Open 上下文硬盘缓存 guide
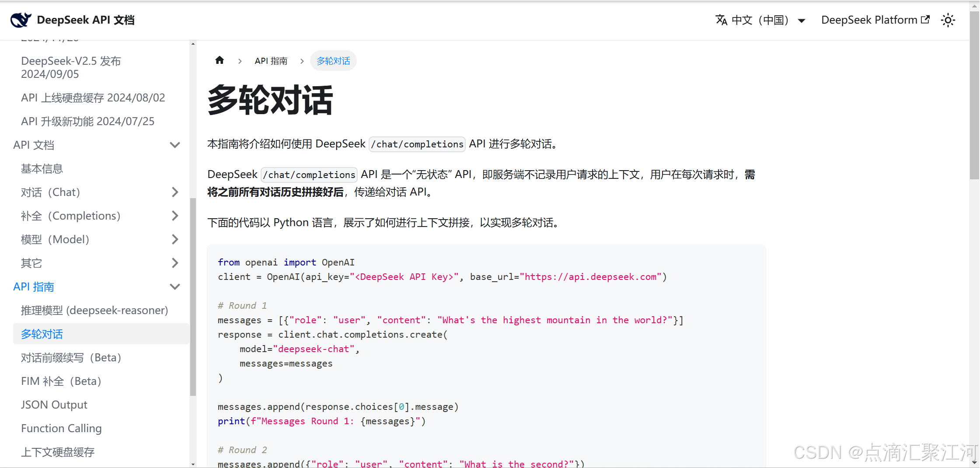 (x=58, y=452)
